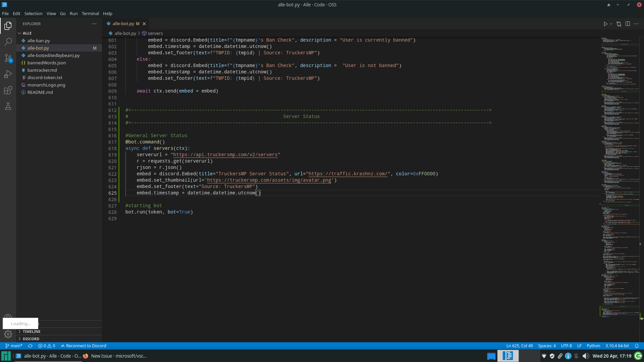Viewport: 644px width, 362px height.
Task: Open the Terminal menu
Action: [90, 13]
